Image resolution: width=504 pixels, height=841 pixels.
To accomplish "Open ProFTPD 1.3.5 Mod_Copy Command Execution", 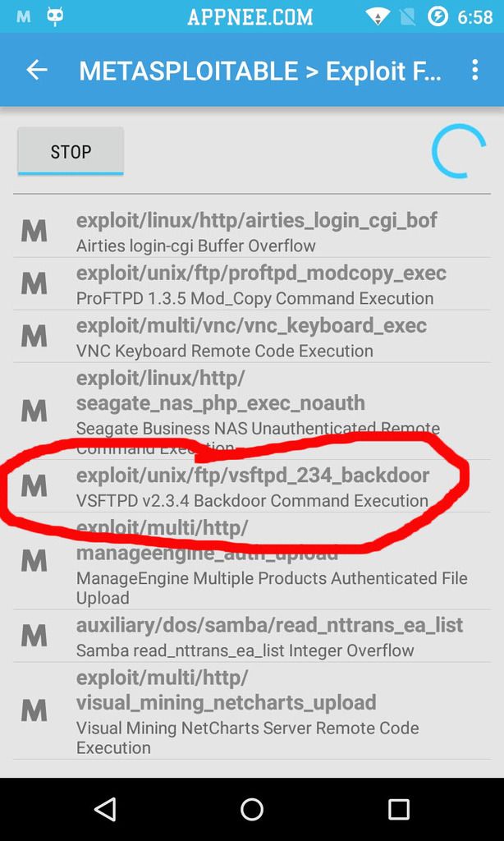I will point(252,283).
